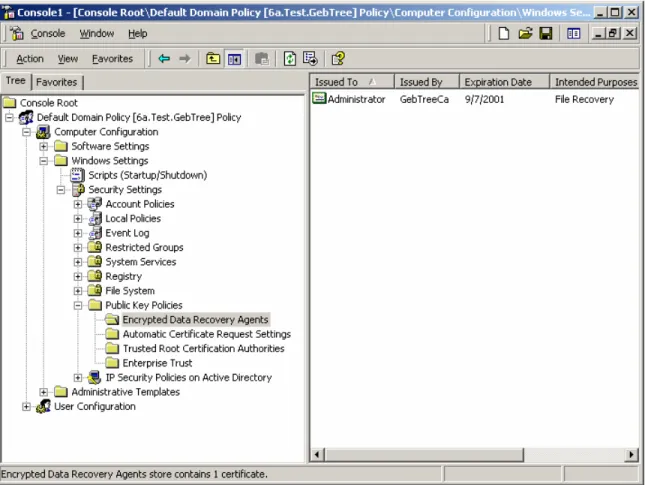This screenshot has width=645, height=485.
Task: Click the New Window icon in top toolbar
Action: coord(573,33)
